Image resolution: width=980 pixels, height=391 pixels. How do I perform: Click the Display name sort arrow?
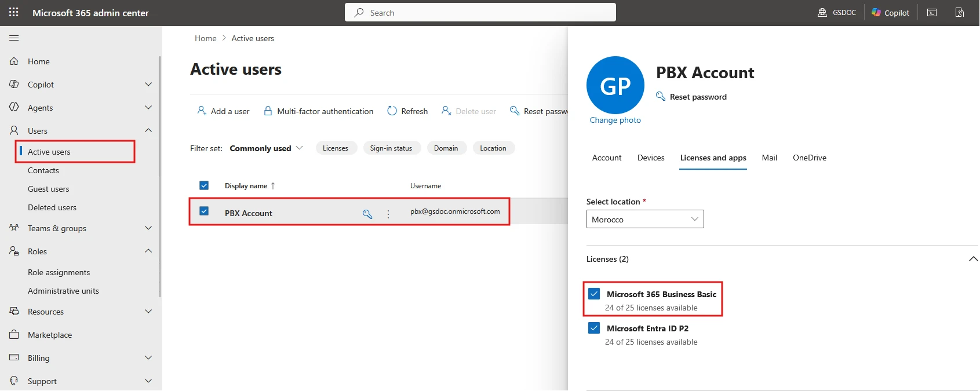273,186
